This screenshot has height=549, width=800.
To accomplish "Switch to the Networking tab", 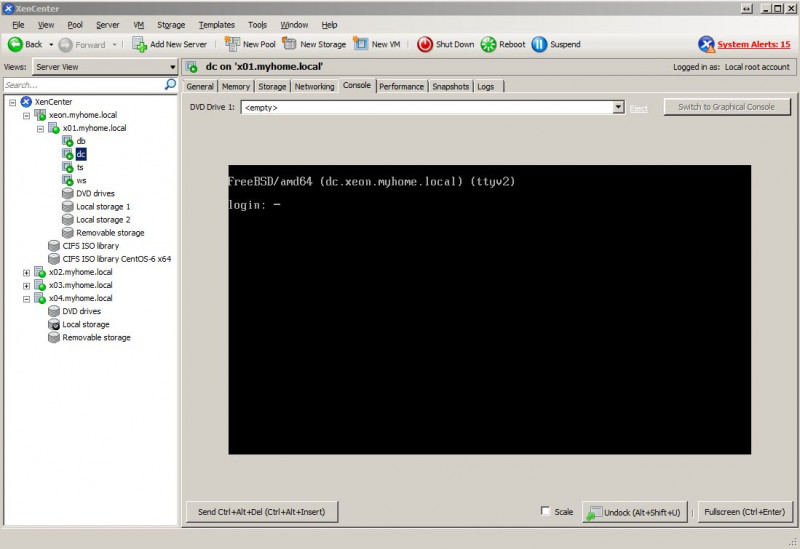I will 314,86.
